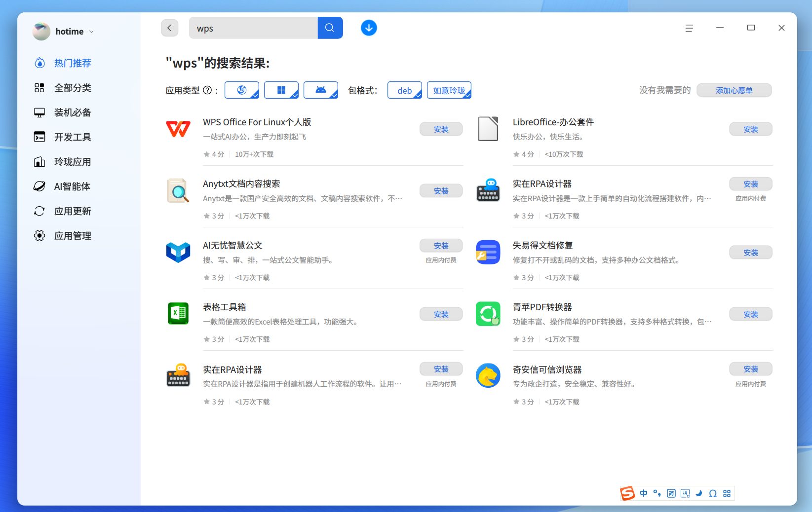Open 热门推荐 in the sidebar

(x=73, y=63)
